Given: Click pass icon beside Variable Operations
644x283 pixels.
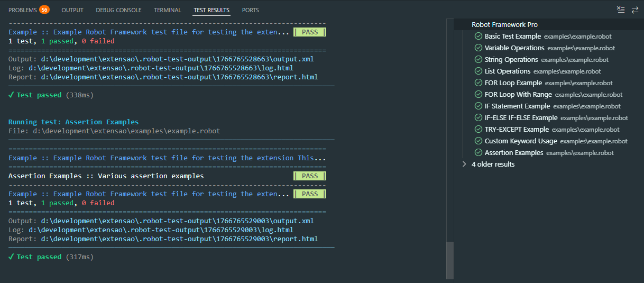Looking at the screenshot, I should pyautogui.click(x=478, y=48).
